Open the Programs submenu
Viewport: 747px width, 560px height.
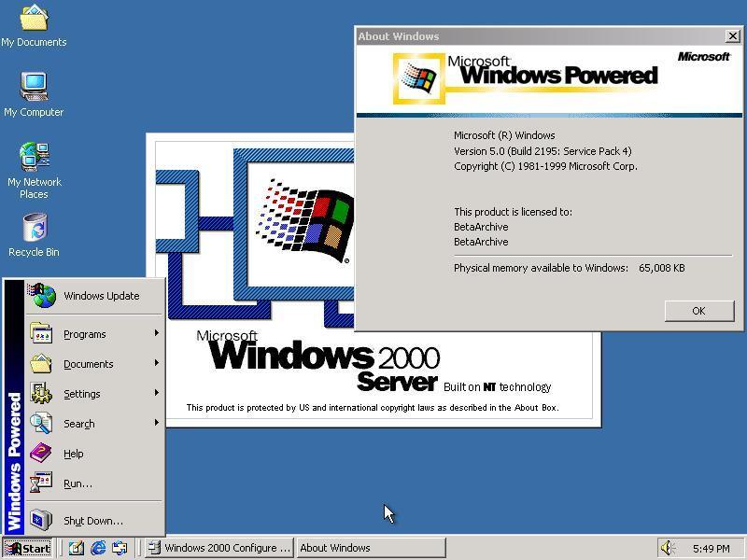[x=94, y=334]
